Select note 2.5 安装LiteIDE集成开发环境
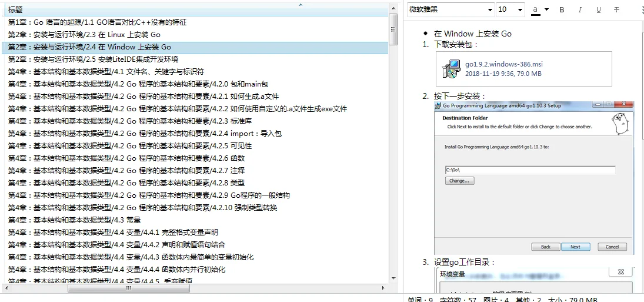Viewport: 644px width, 302px height. pyautogui.click(x=196, y=59)
